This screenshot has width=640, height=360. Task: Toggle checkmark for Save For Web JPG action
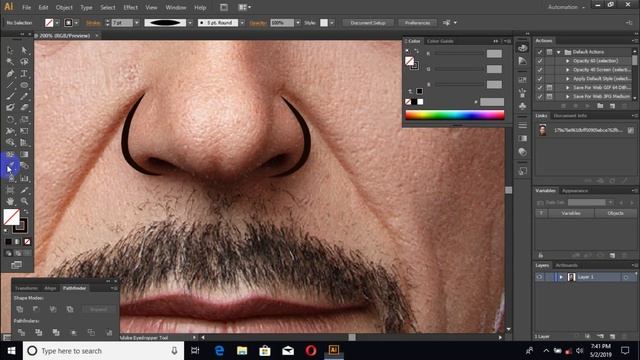point(540,97)
